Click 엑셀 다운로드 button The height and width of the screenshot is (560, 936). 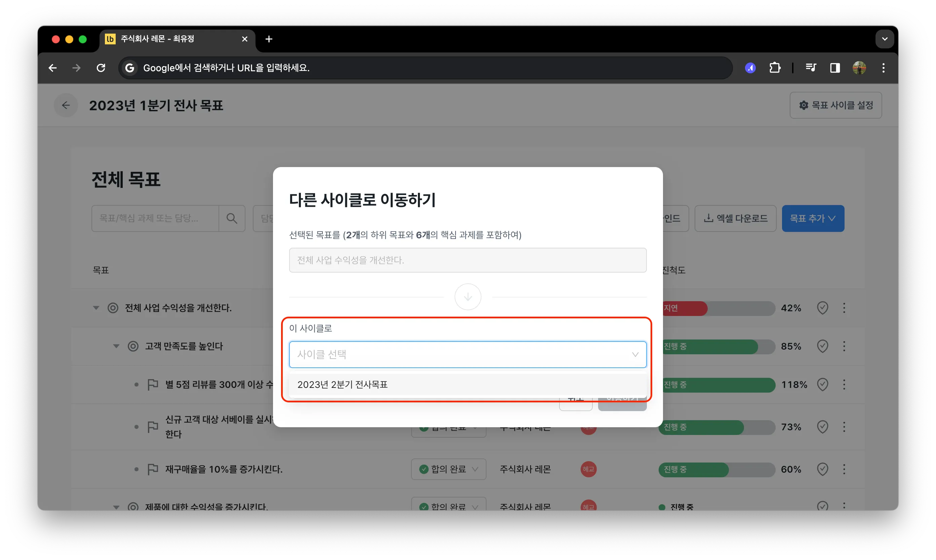735,218
